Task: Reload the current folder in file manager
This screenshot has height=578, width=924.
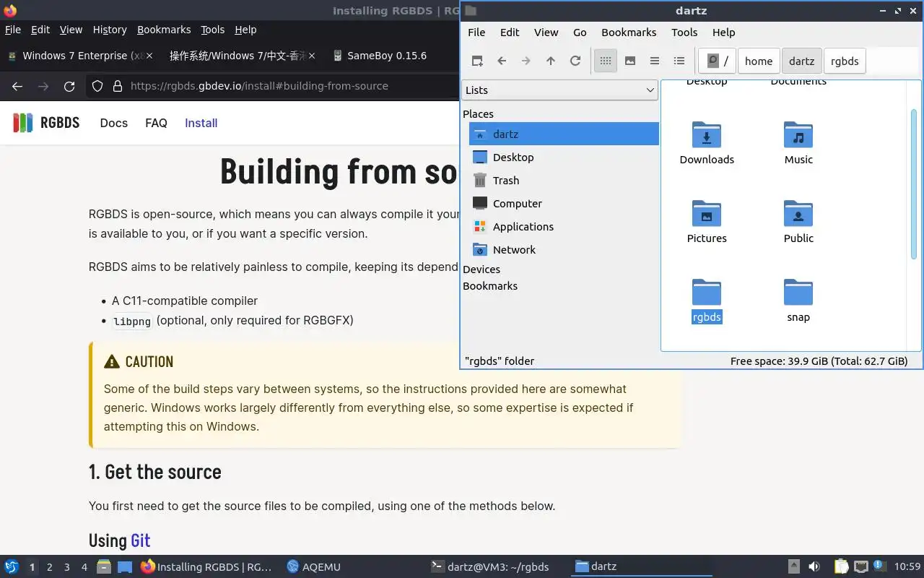Action: point(575,61)
